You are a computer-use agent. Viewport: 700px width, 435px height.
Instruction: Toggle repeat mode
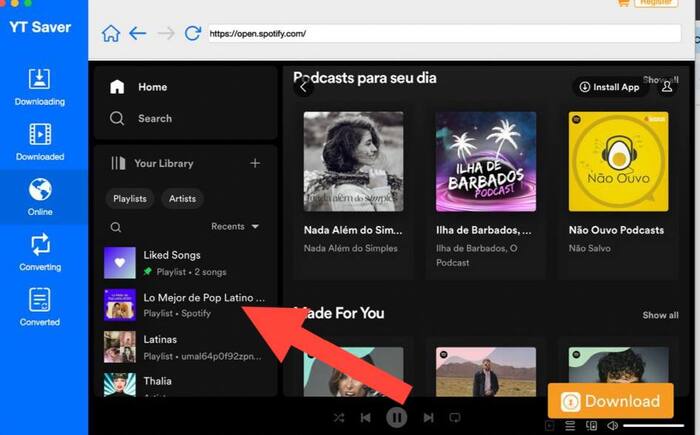455,418
